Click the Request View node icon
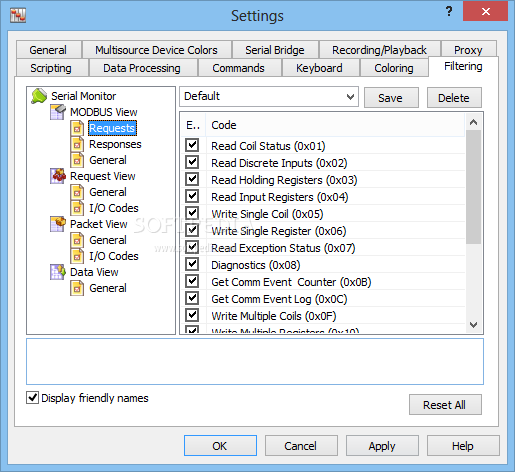 click(58, 176)
